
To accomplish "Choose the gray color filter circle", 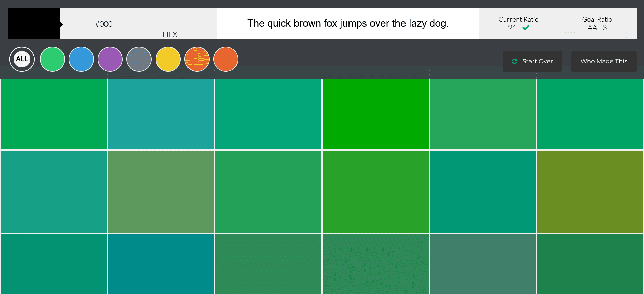I will [x=139, y=59].
